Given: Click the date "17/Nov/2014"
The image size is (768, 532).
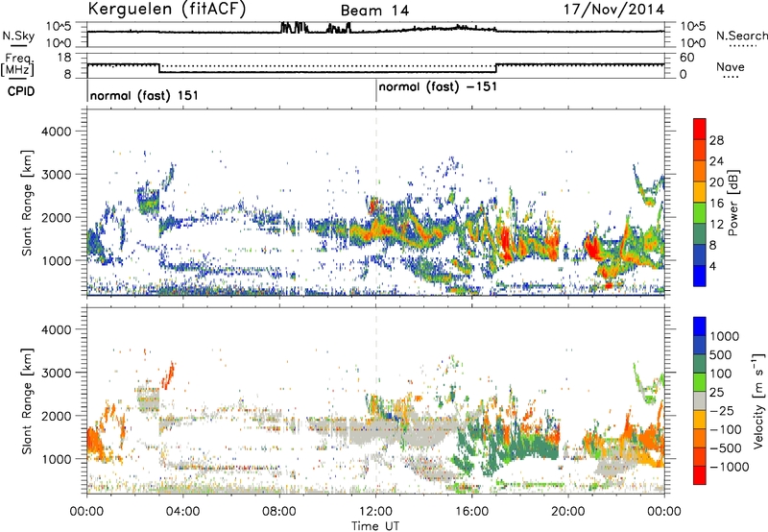Looking at the screenshot, I should click(x=614, y=10).
